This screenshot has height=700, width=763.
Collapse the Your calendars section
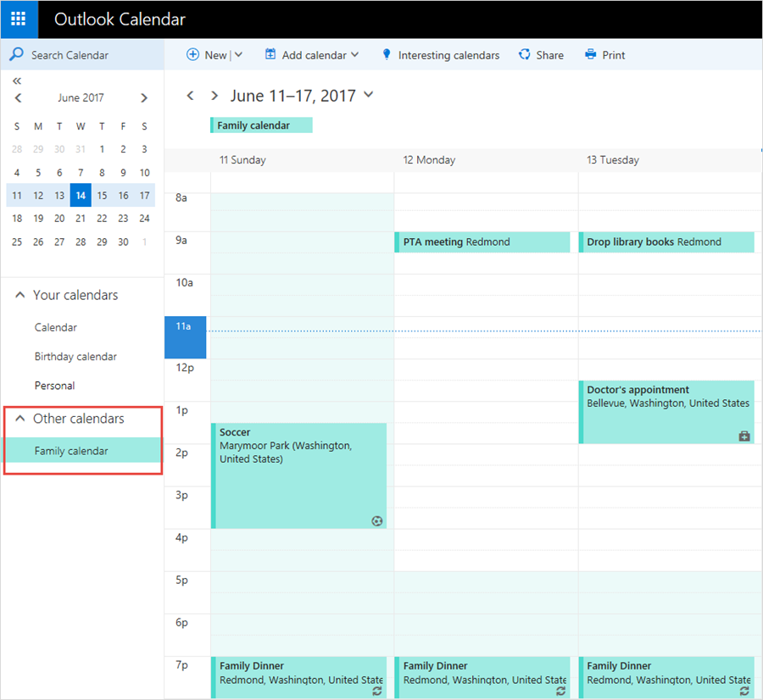[x=19, y=294]
